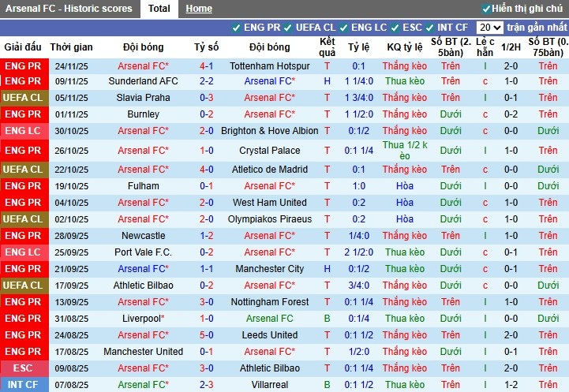Screen dimensions: 569x392
Task: Select the Total tab
Action: click(x=159, y=9)
